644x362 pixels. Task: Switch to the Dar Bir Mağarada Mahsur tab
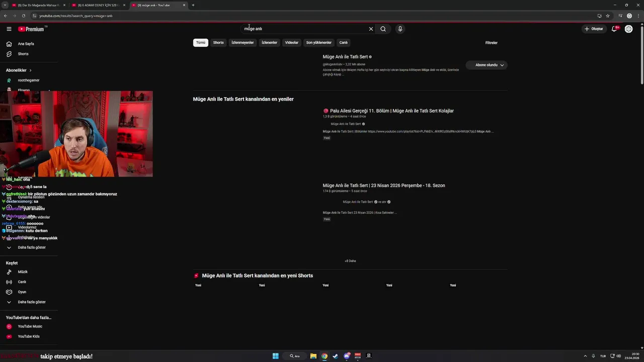[38, 5]
